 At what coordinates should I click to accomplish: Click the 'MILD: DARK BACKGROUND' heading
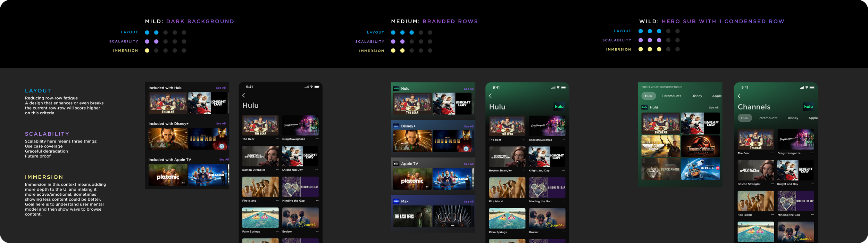pyautogui.click(x=190, y=21)
